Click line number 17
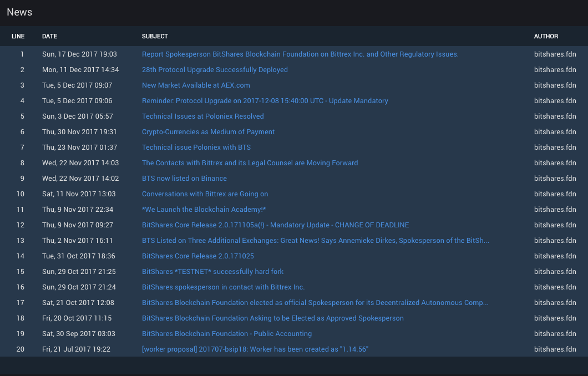The height and width of the screenshot is (376, 588). [x=21, y=303]
